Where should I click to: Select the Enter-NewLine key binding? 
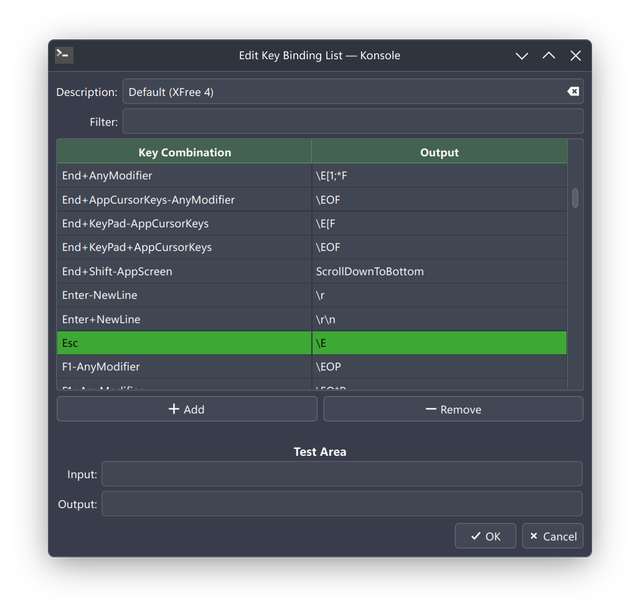(x=184, y=295)
